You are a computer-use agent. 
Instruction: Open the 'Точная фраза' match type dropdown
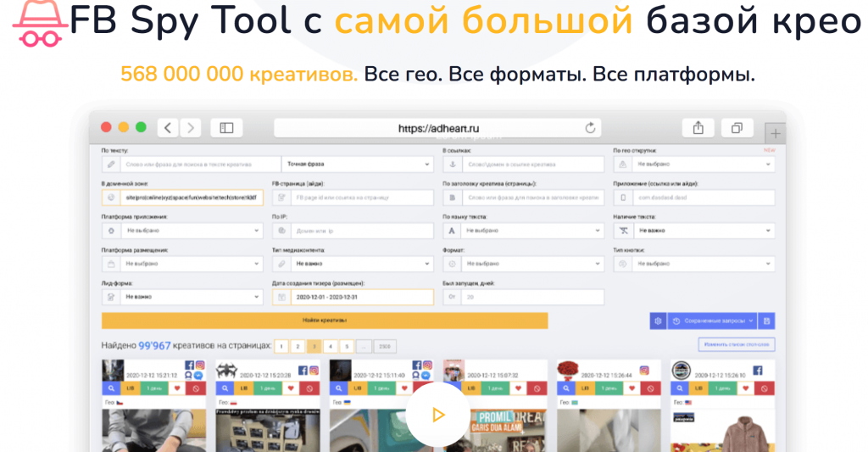(x=358, y=164)
